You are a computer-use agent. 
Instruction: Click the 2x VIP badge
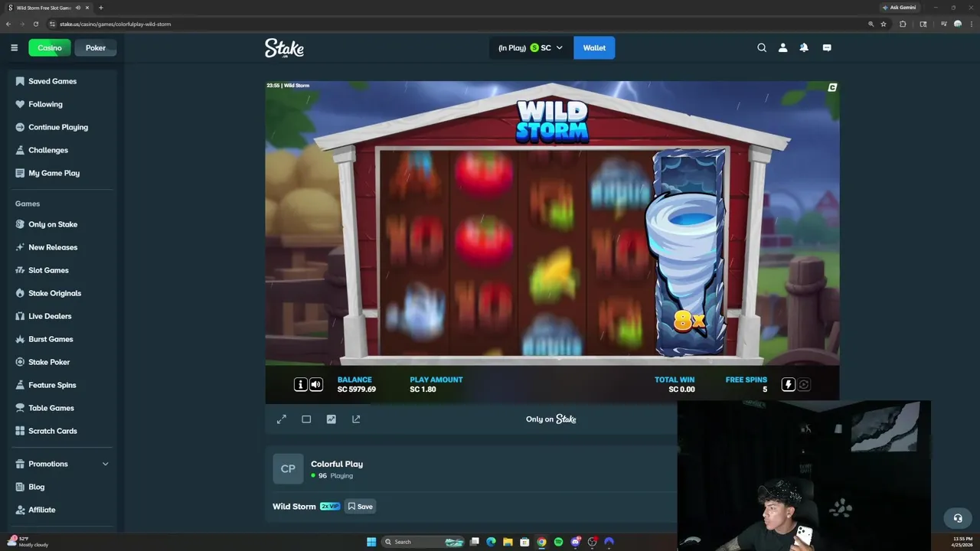coord(330,507)
